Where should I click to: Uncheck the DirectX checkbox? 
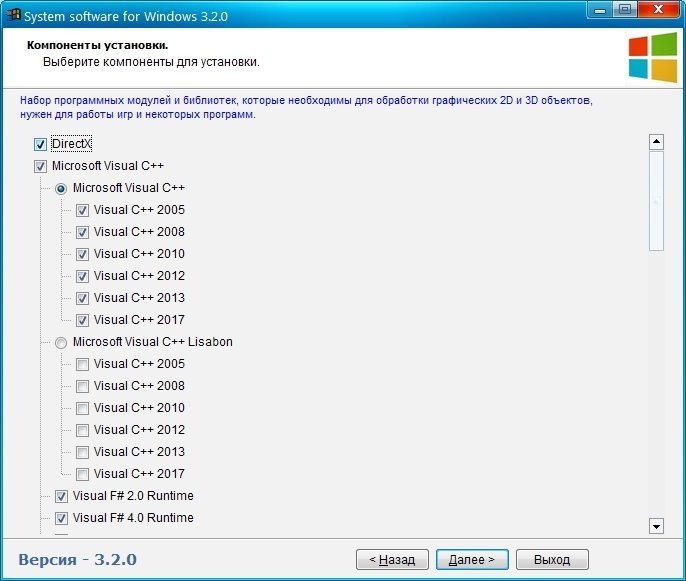40,144
